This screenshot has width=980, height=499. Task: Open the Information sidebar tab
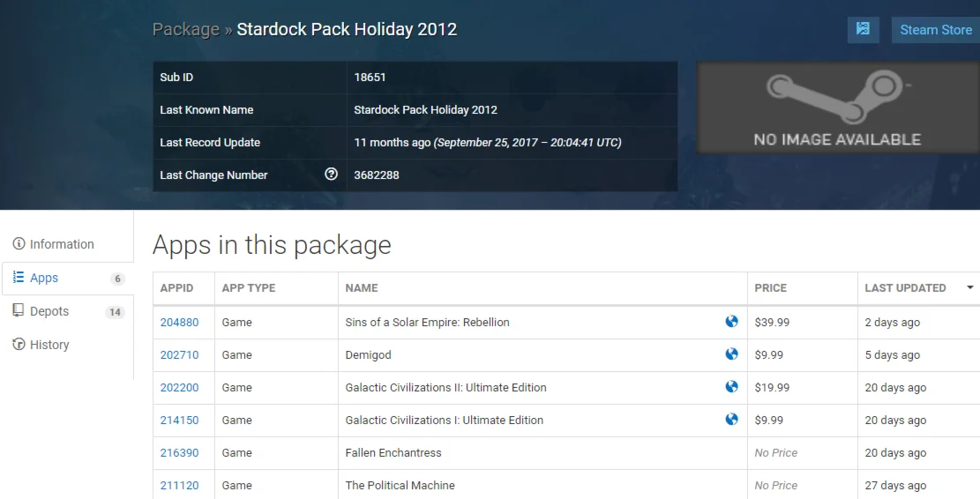pos(61,244)
